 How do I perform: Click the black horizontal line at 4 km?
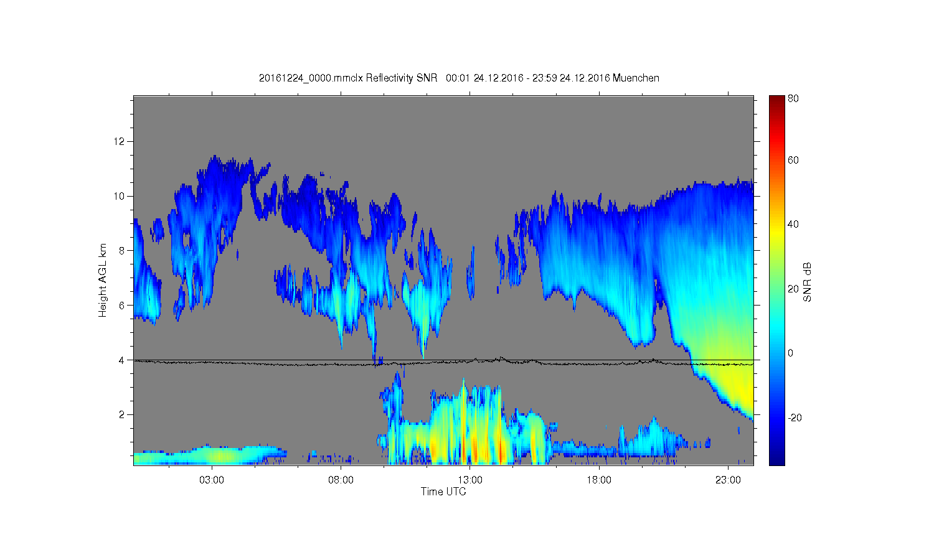443,360
